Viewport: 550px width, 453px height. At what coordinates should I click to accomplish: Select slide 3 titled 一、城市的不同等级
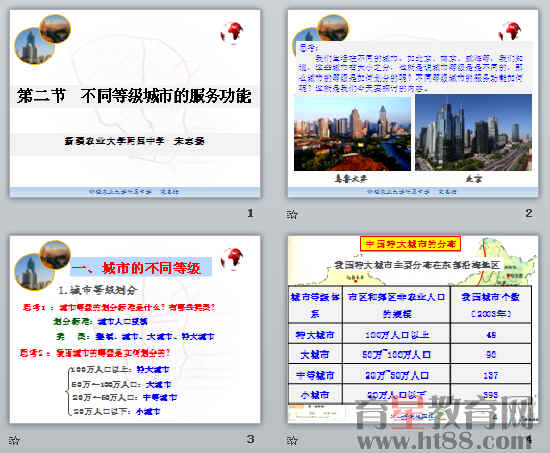pos(135,329)
